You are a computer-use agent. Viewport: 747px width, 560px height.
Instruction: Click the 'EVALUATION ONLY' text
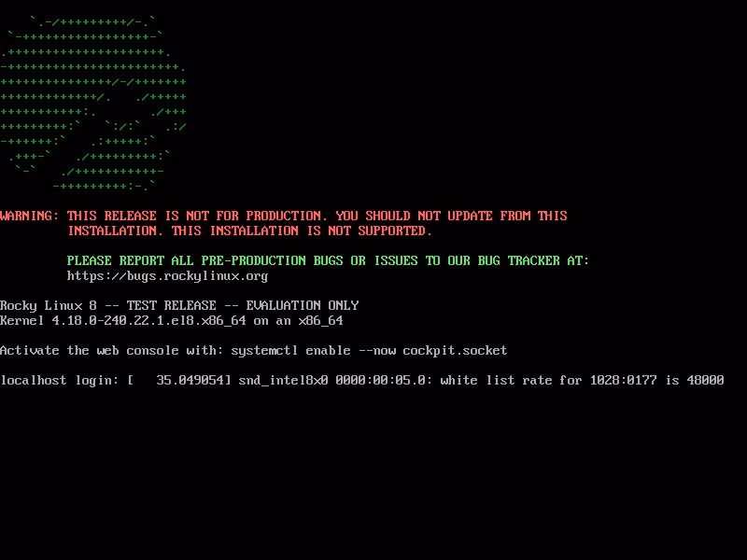[x=302, y=306]
